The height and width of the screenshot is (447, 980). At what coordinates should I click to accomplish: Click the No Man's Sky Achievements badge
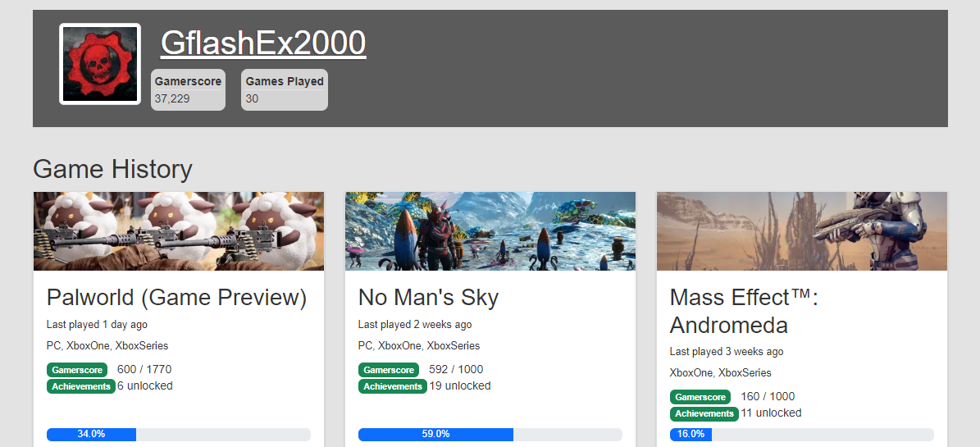(x=393, y=386)
